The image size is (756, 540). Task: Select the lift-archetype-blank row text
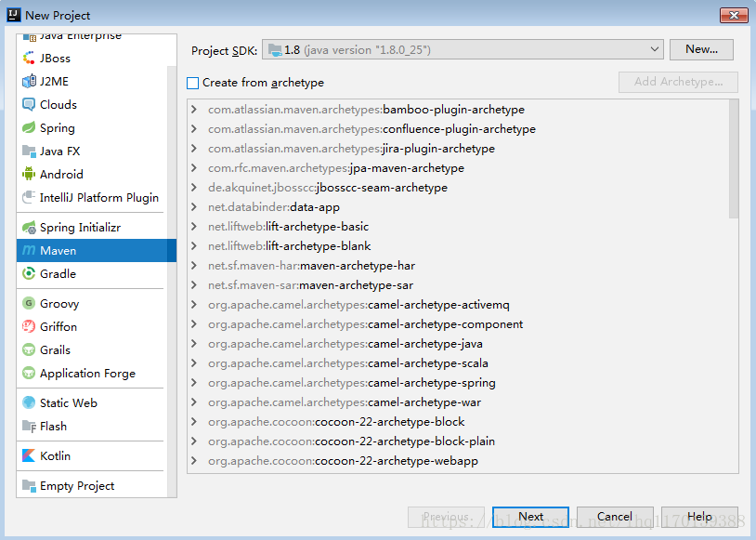[289, 246]
